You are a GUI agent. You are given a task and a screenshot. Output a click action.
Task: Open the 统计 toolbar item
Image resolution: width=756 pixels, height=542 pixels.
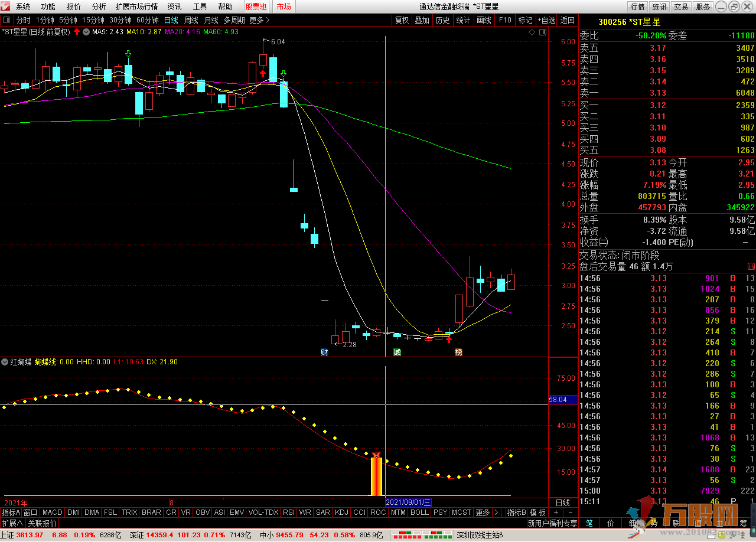pyautogui.click(x=464, y=20)
